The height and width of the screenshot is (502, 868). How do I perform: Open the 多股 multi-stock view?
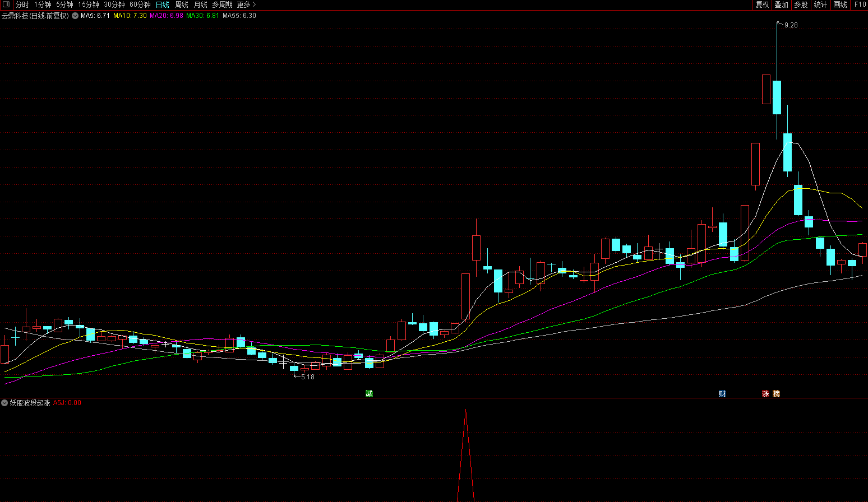tap(801, 4)
